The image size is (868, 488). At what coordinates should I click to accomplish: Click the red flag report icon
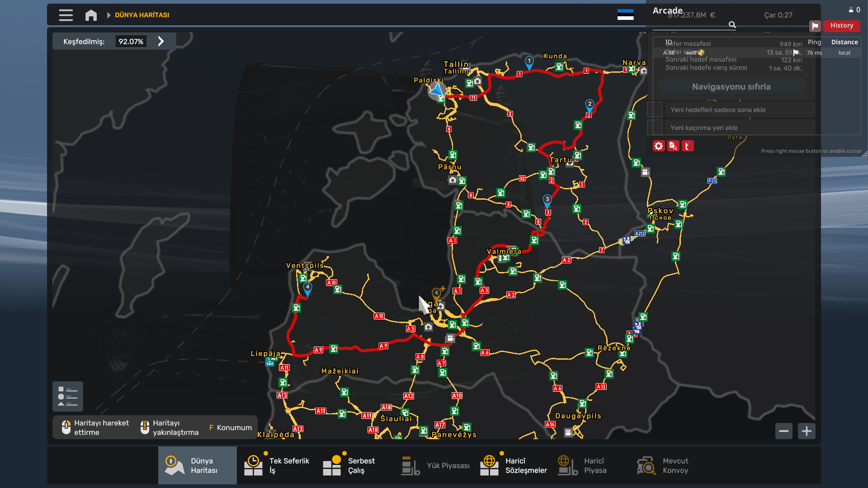click(815, 26)
